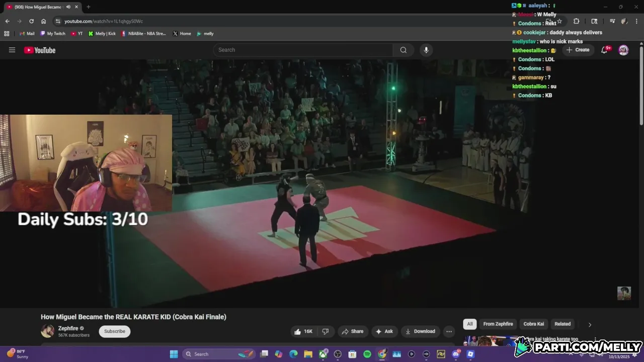Viewport: 644px width, 362px height.
Task: Open the more actions ellipsis under video
Action: pyautogui.click(x=449, y=331)
